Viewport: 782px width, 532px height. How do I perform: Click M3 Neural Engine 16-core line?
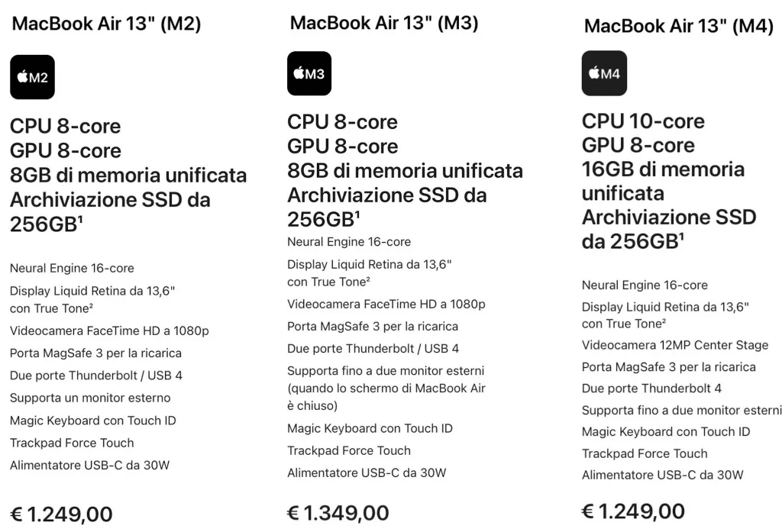coord(349,242)
